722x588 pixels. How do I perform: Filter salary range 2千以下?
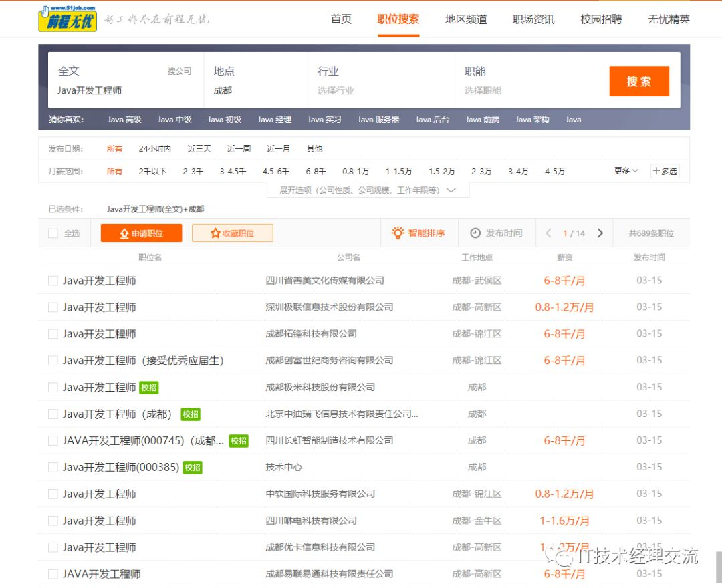click(x=152, y=171)
